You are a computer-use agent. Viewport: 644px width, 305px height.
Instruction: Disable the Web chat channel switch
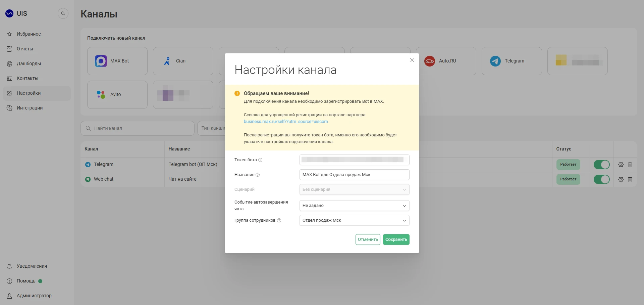pyautogui.click(x=601, y=179)
